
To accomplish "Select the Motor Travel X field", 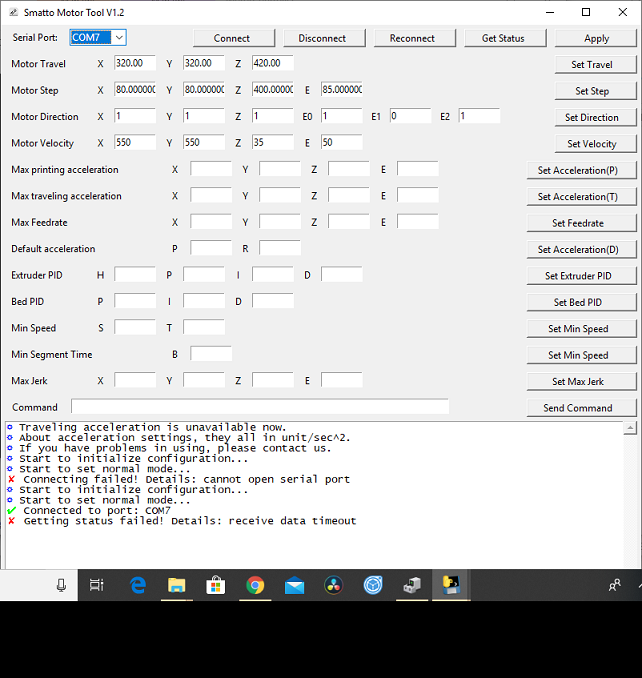I will point(135,63).
